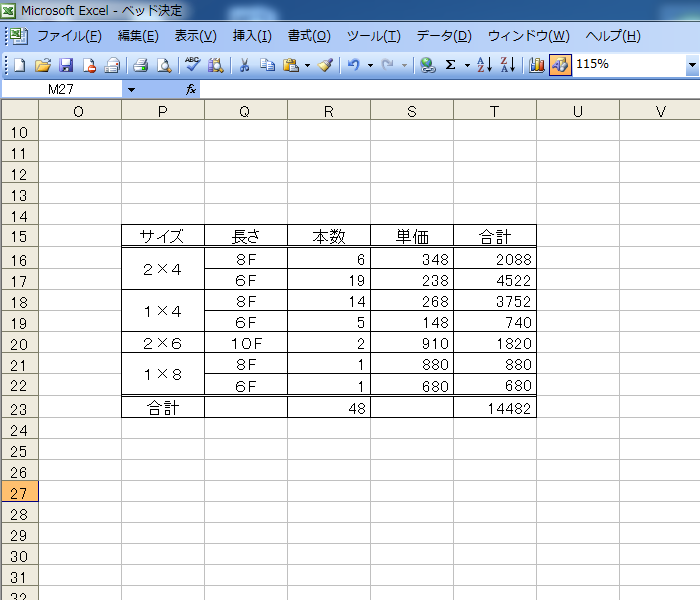Save the workbook with floppy disk icon
This screenshot has width=700, height=600.
tap(66, 65)
